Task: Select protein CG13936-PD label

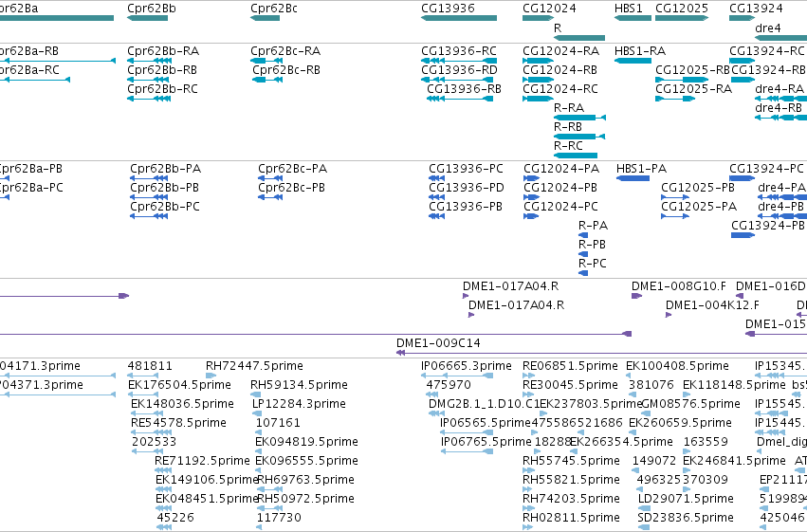Action: [x=467, y=189]
